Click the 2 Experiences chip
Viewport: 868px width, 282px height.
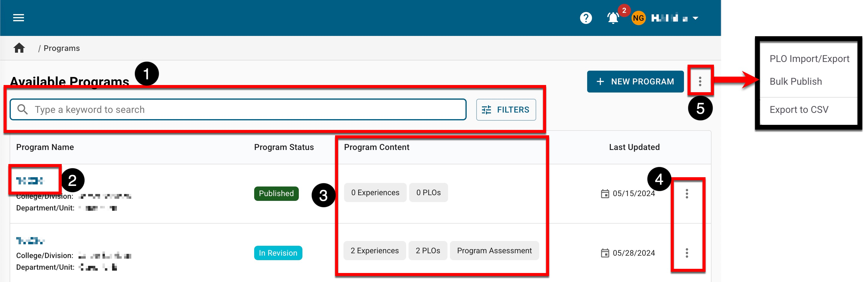coord(374,251)
